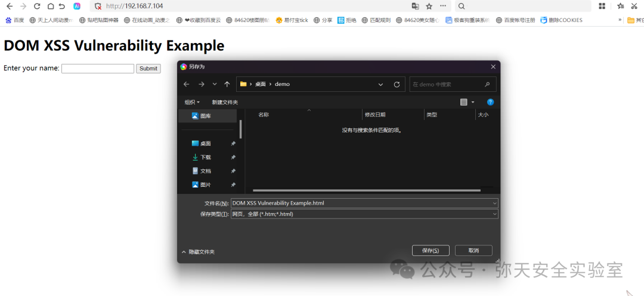This screenshot has height=296, width=644.
Task: Click the 文件名 filename input field
Action: click(361, 203)
